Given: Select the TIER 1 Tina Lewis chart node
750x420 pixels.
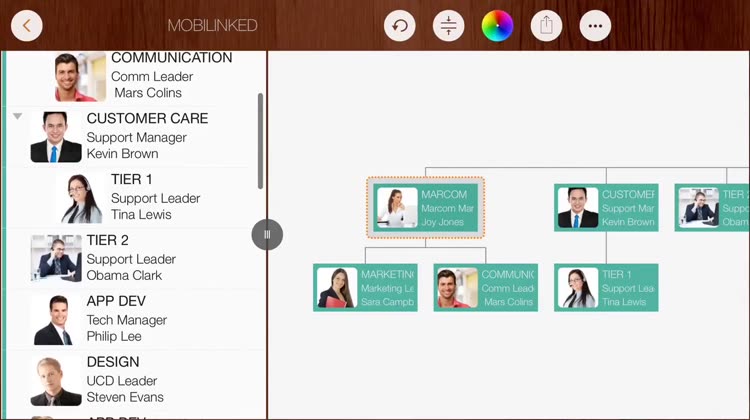Looking at the screenshot, I should (606, 287).
